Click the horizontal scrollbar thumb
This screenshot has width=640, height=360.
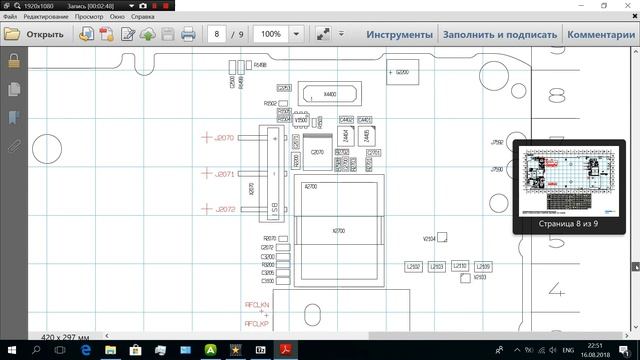point(496,336)
